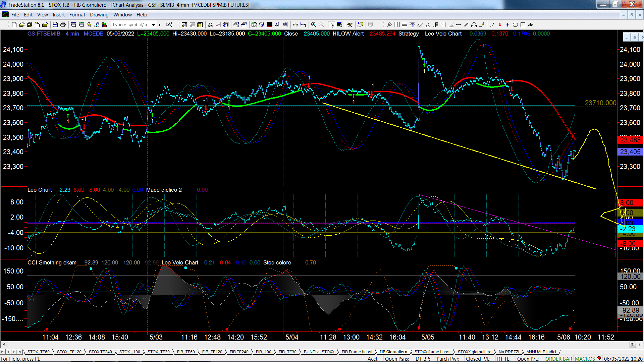Click the ORDER BAR status button
This screenshot has width=644, height=362.
pos(558,359)
